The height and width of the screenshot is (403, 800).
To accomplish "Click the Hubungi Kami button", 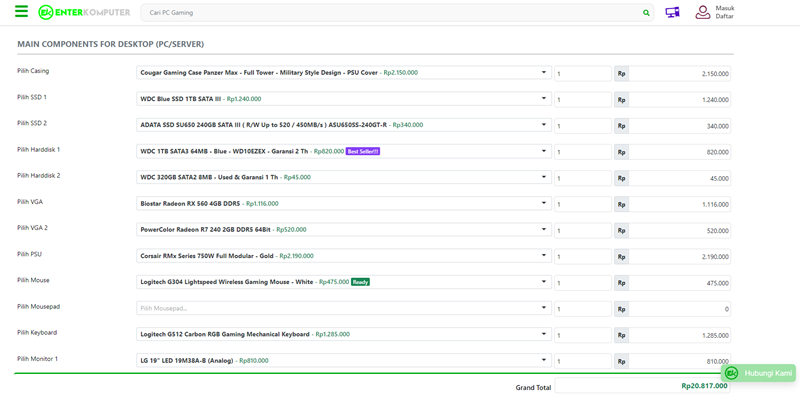I will (767, 373).
